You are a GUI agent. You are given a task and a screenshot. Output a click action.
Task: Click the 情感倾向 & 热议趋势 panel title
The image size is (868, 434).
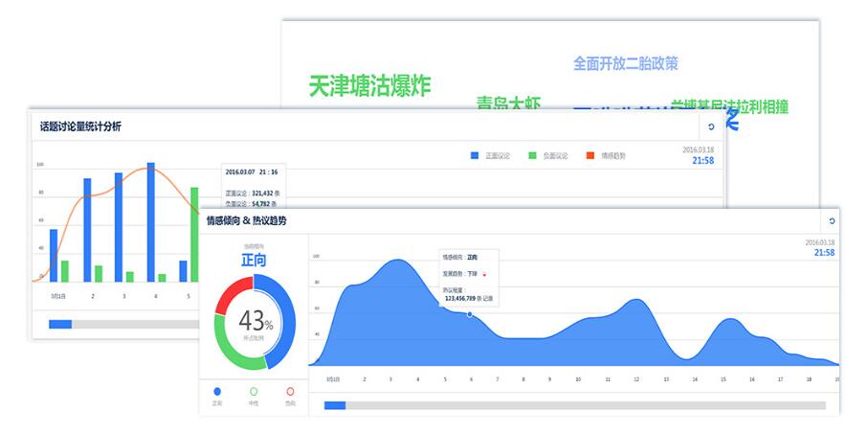pos(246,221)
